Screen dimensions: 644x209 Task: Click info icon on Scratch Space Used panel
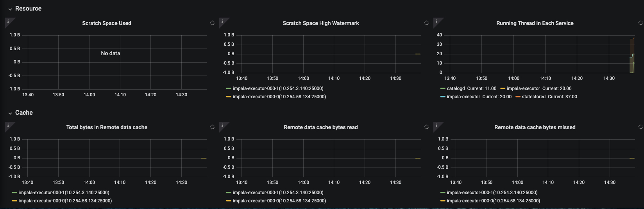pos(8,21)
